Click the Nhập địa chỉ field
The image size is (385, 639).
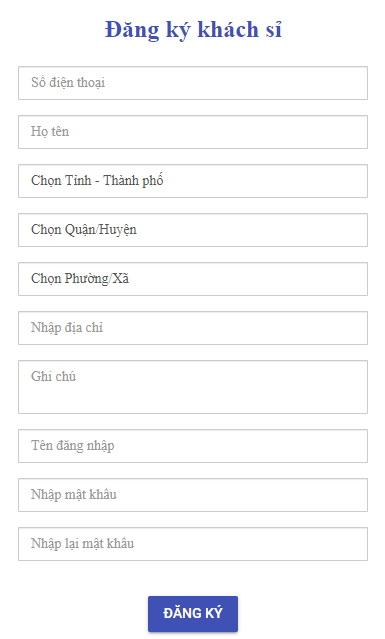pos(193,328)
